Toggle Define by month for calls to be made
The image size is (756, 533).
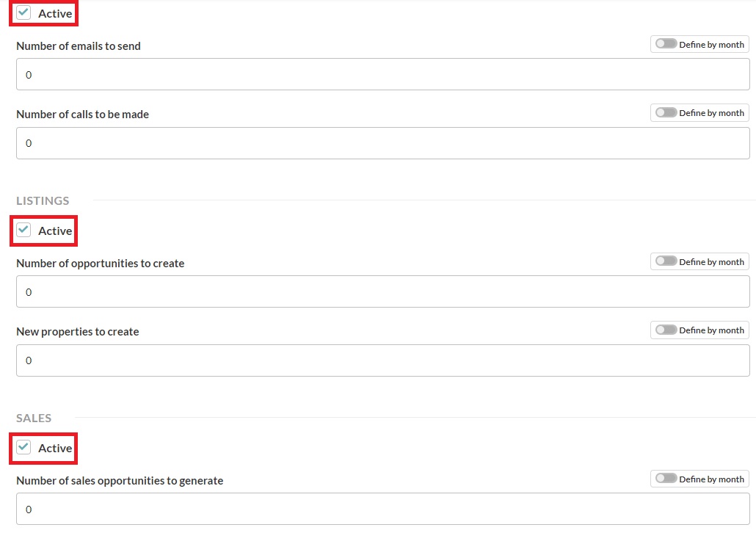(666, 112)
